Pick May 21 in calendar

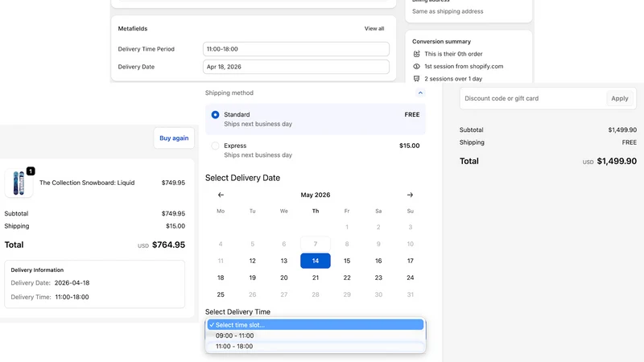[316, 278]
